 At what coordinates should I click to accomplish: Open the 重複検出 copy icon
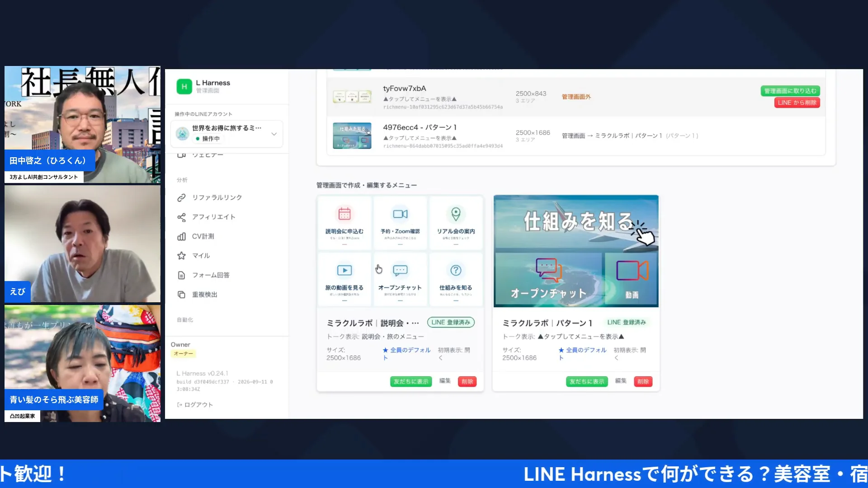pyautogui.click(x=181, y=295)
